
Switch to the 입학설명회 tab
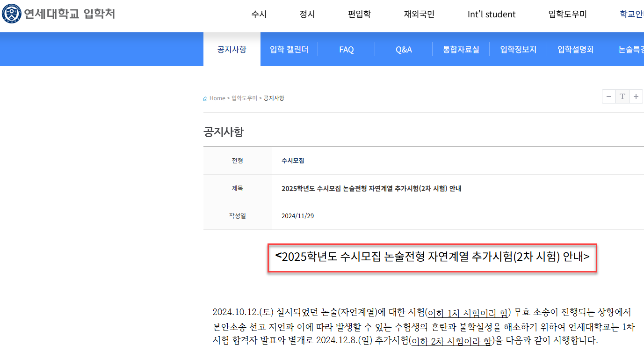[x=575, y=49]
